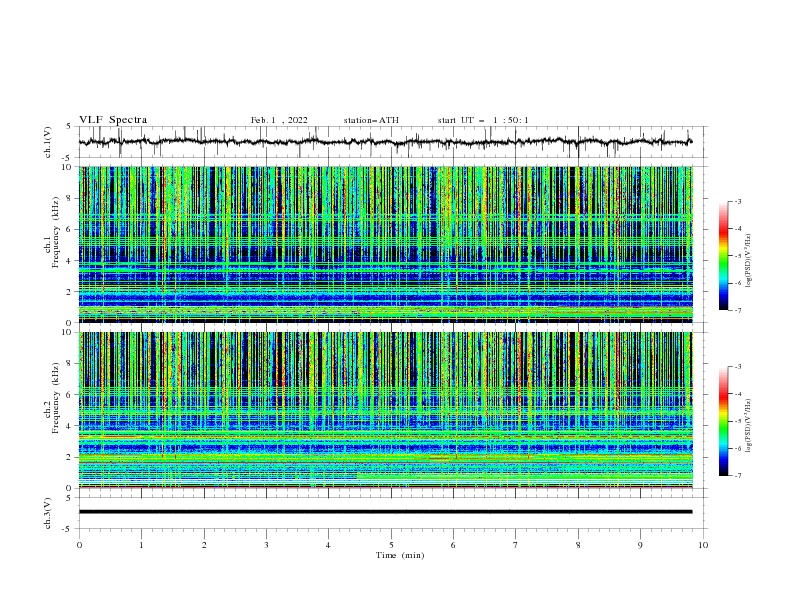Click the lower colorbar "-4" tick label
This screenshot has width=792, height=612.
[738, 394]
